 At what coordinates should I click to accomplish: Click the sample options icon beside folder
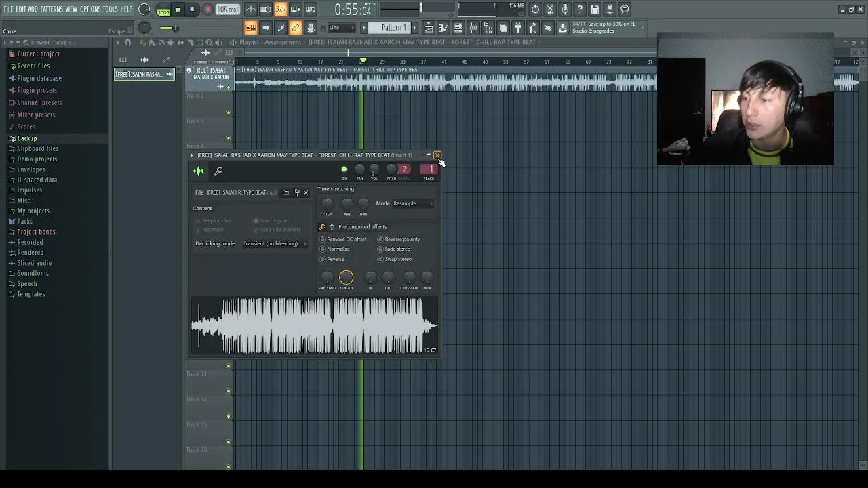click(x=297, y=192)
